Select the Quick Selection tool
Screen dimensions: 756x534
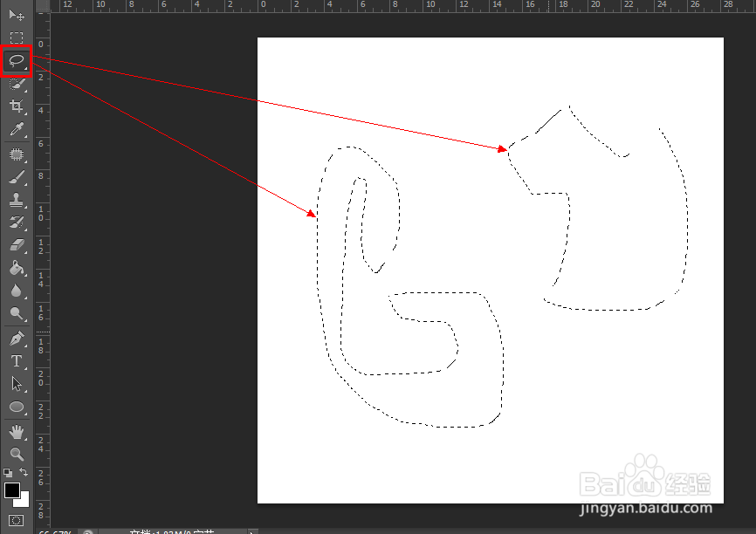(x=17, y=84)
